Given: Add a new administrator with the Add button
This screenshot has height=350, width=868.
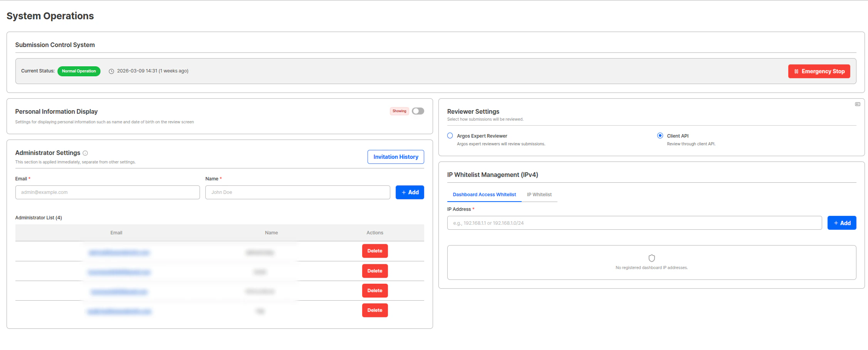Looking at the screenshot, I should tap(410, 192).
